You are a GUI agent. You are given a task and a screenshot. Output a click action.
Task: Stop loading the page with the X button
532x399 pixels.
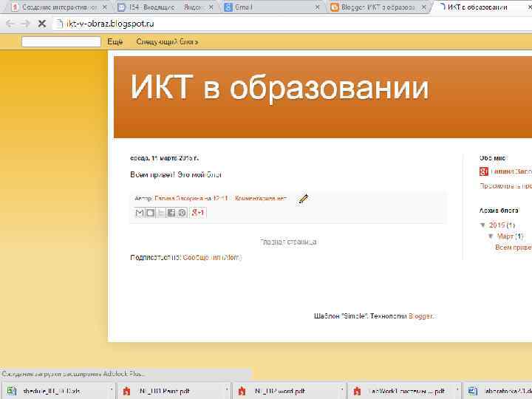41,24
